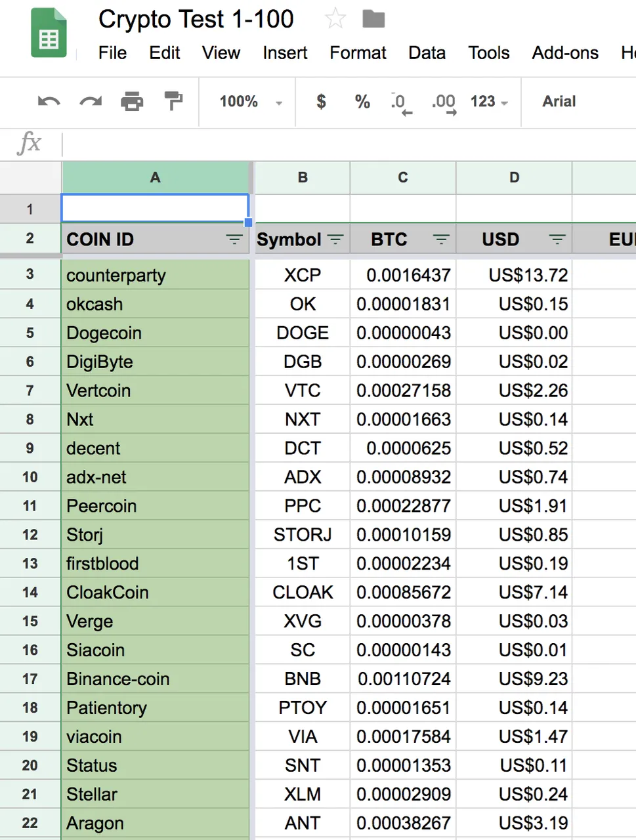Image resolution: width=636 pixels, height=840 pixels.
Task: Click the USD value US$3.19
Action: coord(515,824)
